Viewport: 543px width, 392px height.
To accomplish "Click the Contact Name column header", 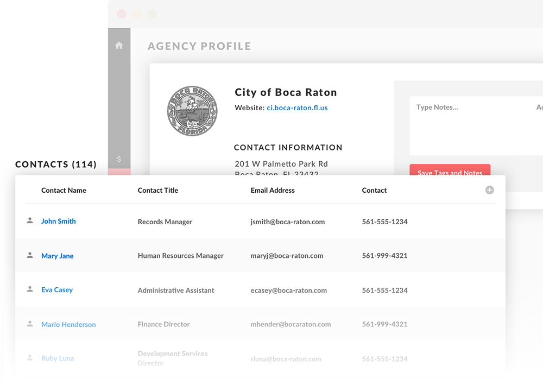I will 64,190.
